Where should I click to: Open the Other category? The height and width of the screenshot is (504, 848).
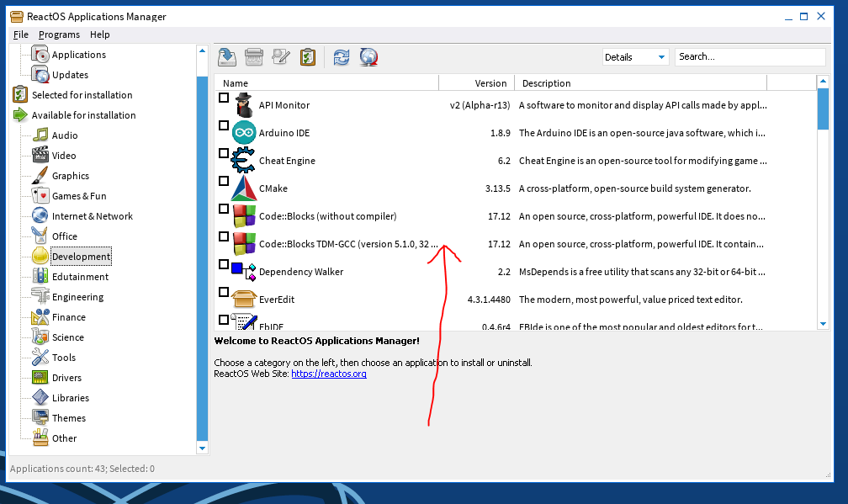[x=64, y=438]
